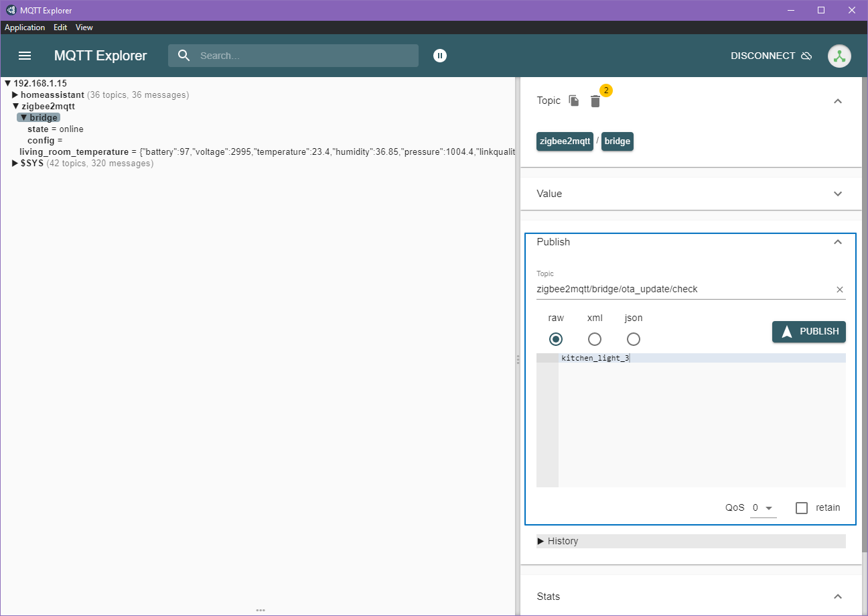Viewport: 868px width, 616px height.
Task: Click the DISCONNECT button text
Action: (x=763, y=56)
